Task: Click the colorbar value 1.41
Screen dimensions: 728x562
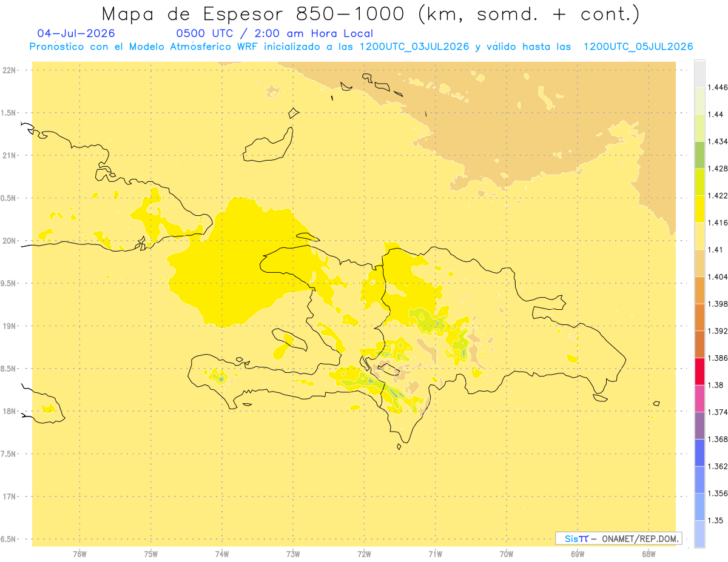Action: (x=716, y=250)
